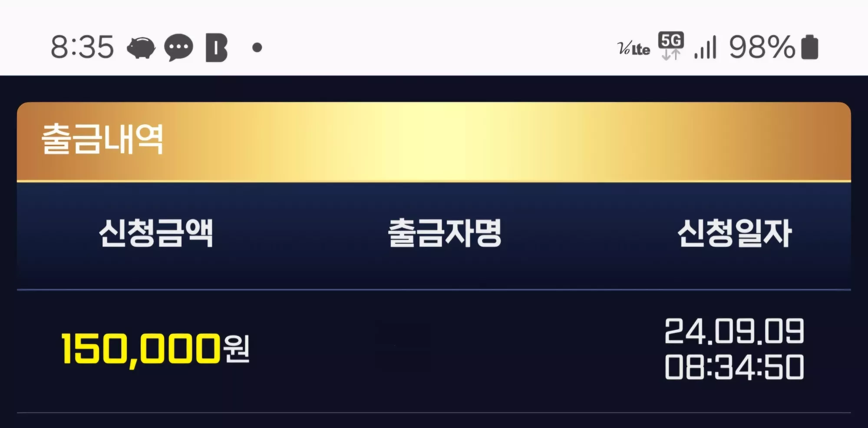
Task: Tap the battery icon in status bar
Action: click(x=809, y=47)
